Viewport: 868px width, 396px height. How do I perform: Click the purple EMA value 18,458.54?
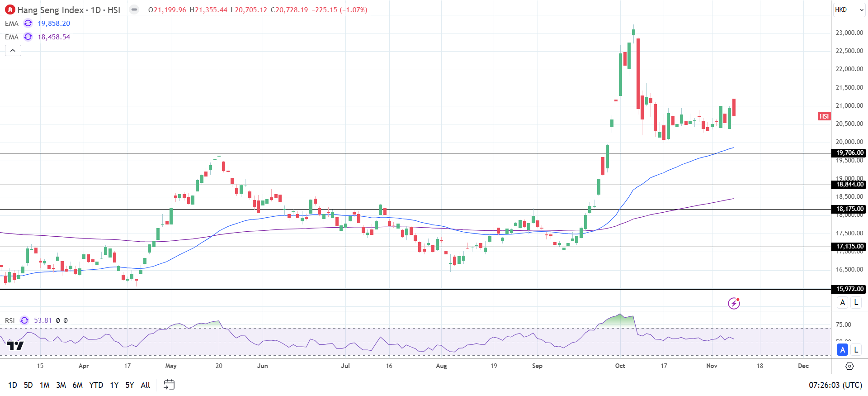coord(54,37)
